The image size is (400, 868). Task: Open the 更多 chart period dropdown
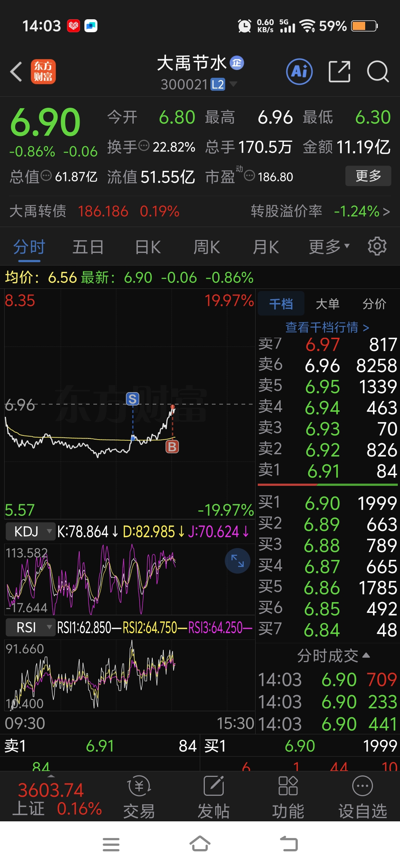click(x=329, y=247)
